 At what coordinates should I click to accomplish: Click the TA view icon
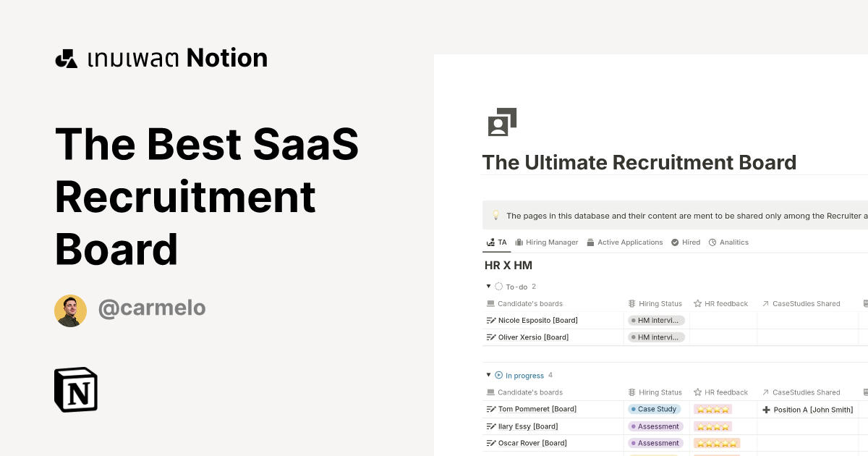click(x=490, y=242)
